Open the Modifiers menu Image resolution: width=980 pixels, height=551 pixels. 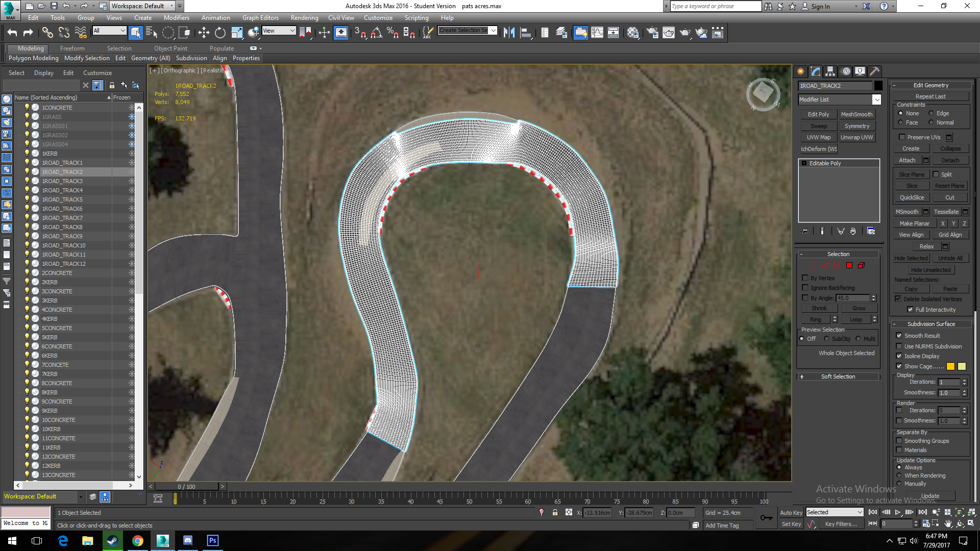pos(176,18)
